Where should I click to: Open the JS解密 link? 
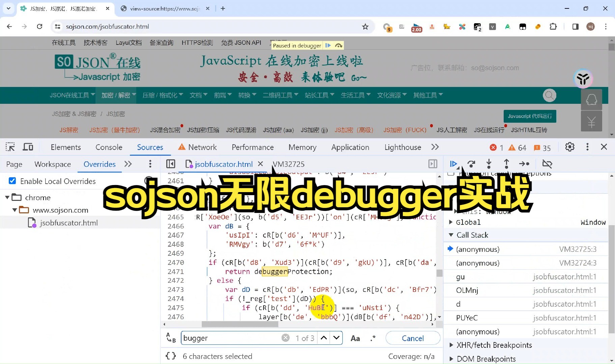[69, 130]
